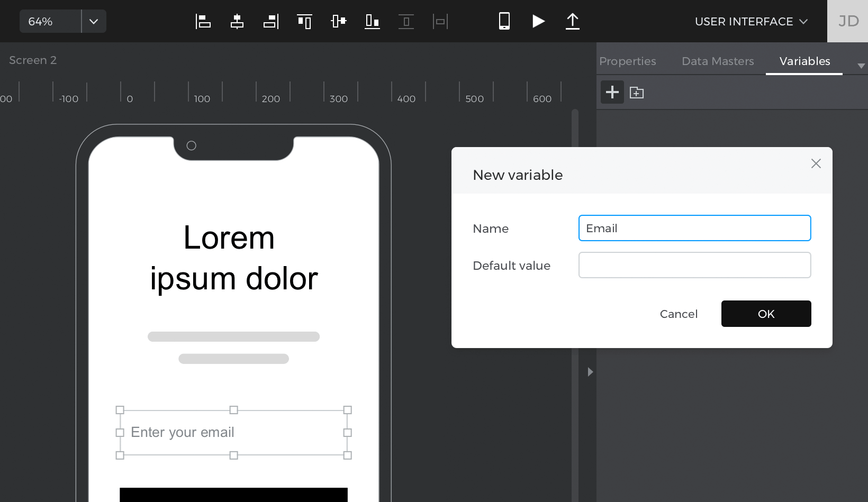
Task: Click the align vertical middle icon
Action: (x=338, y=21)
